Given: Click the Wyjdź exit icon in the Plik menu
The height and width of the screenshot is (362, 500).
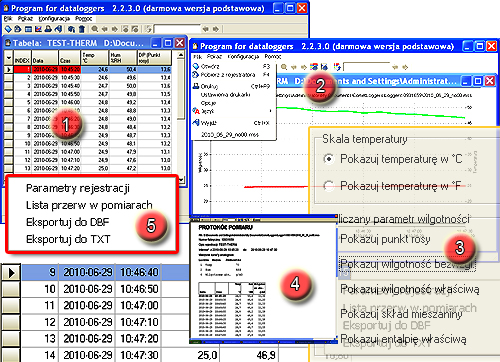Looking at the screenshot, I should point(196,123).
